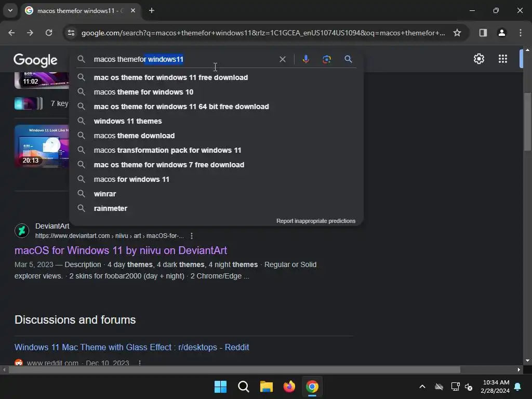Click the OneDrive cloud tray icon
This screenshot has height=399, width=532.
click(439, 387)
